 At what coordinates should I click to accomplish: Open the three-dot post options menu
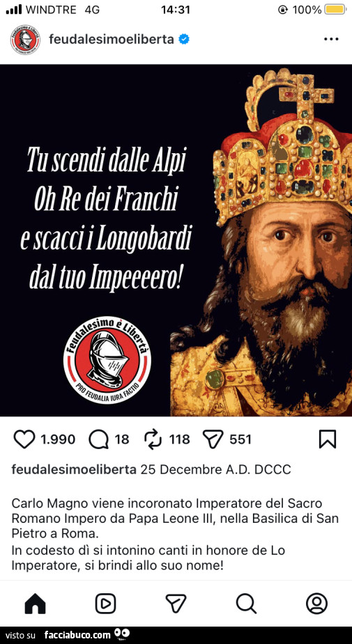point(331,40)
